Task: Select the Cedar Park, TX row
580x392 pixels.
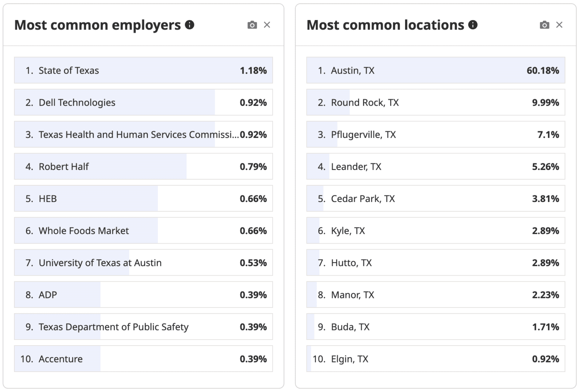Action: (435, 199)
